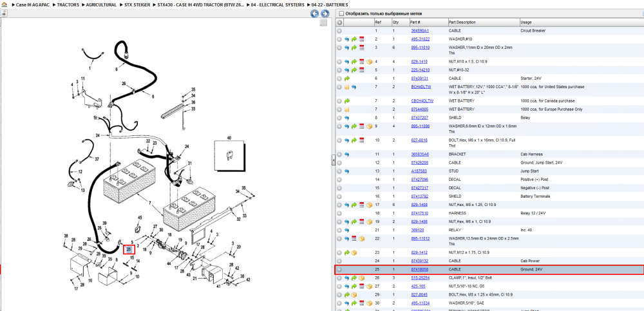Click the green arrow icon in row CBCH4DLTW

coord(347,101)
